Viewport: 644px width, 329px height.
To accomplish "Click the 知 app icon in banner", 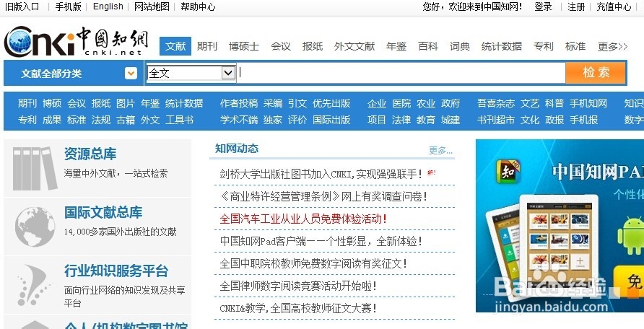I will point(508,172).
